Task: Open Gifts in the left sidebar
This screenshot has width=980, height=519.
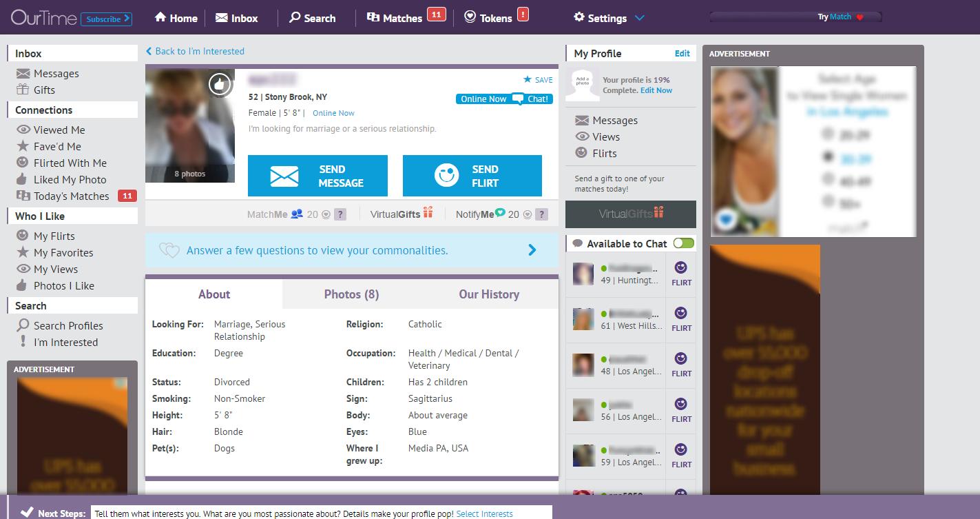Action: click(x=35, y=90)
